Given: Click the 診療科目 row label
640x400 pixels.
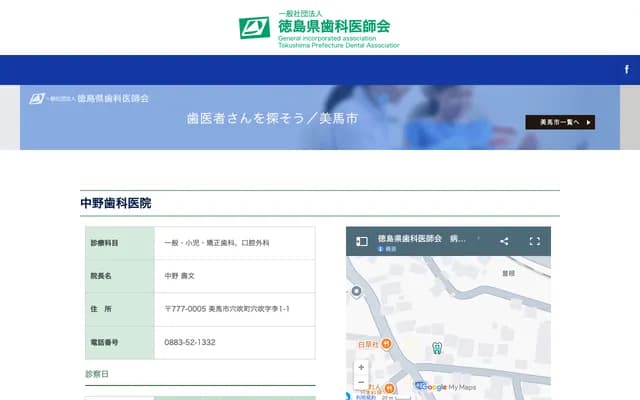Looking at the screenshot, I should pyautogui.click(x=104, y=243).
